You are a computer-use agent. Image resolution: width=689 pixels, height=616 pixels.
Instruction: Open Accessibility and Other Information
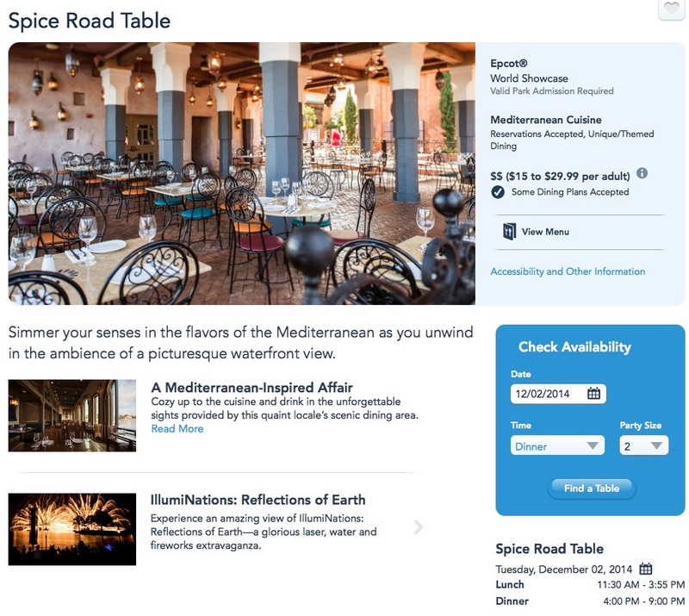568,271
